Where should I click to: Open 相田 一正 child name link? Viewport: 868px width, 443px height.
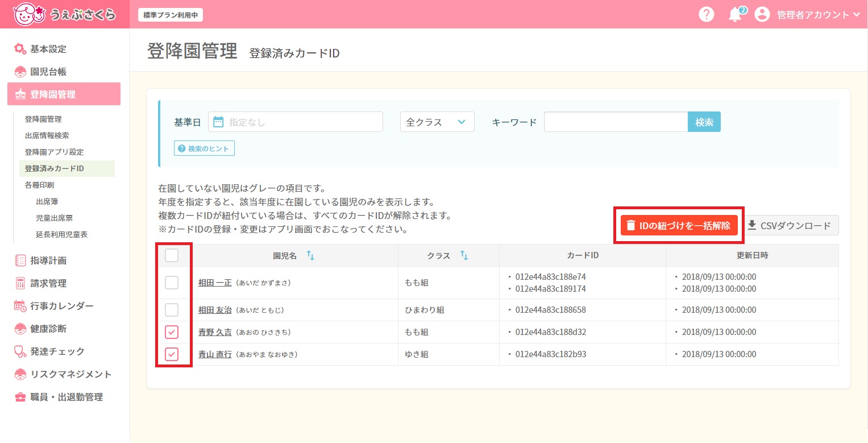[215, 283]
